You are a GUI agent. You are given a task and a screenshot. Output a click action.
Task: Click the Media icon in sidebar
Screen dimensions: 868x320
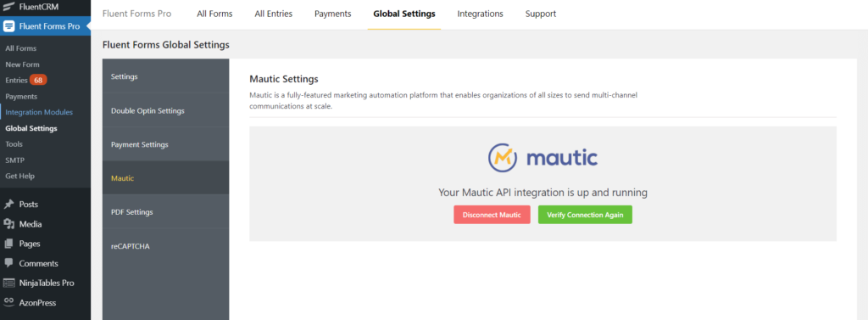8,224
